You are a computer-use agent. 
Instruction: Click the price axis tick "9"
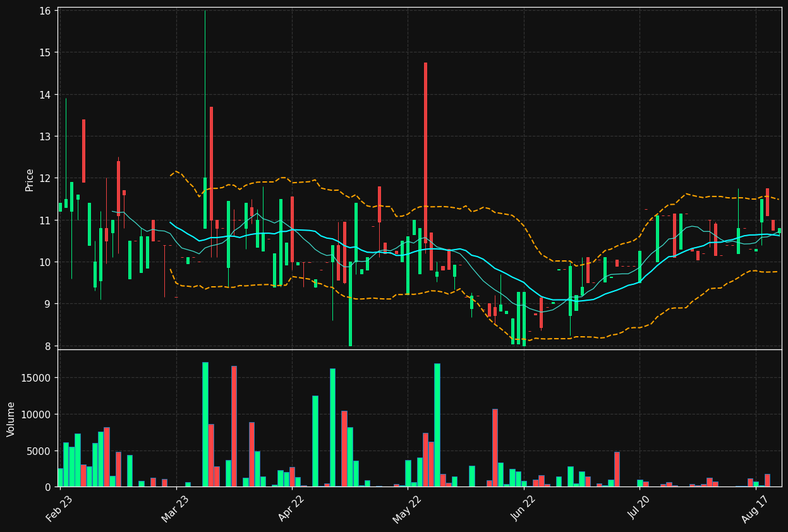[x=48, y=304]
